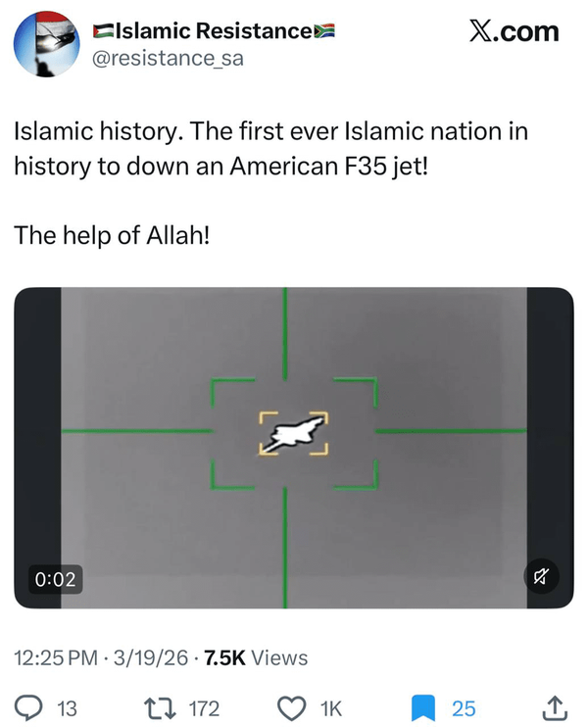Click the 25 bookmarks count
Image resolution: width=588 pixels, height=727 pixels.
point(464,707)
